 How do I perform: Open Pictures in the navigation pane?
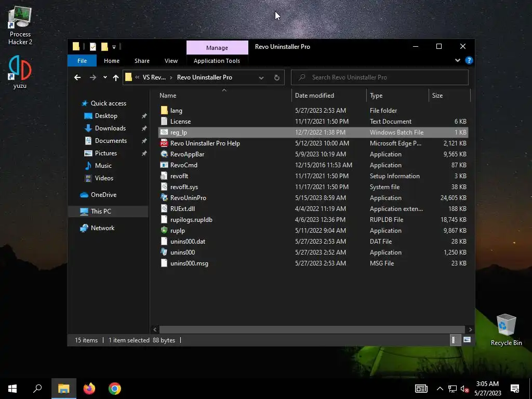coord(106,153)
